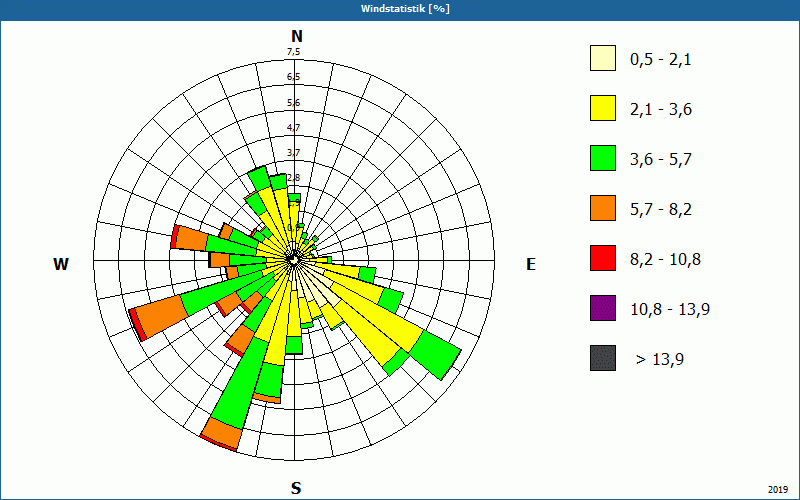This screenshot has width=800, height=500.
Task: Click the red 8,2 - 10,8 legend swatch
Action: pyautogui.click(x=603, y=258)
